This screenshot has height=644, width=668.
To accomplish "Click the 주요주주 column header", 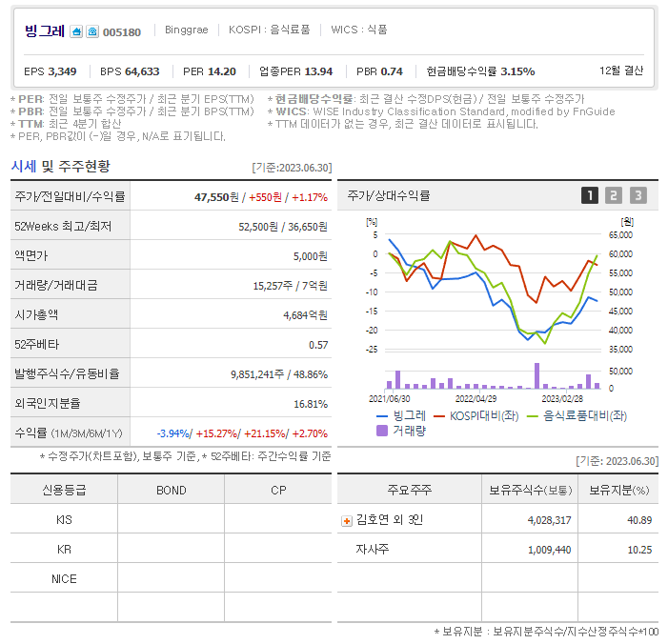I will point(410,491).
